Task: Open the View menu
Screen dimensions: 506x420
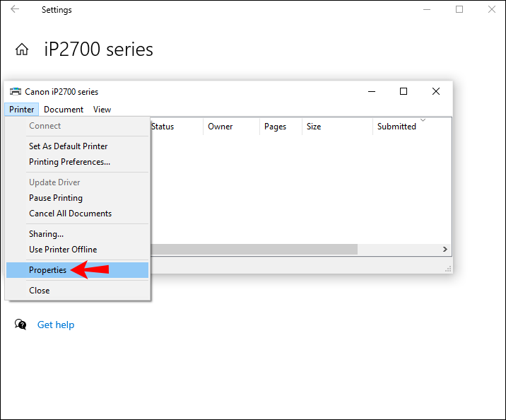Action: point(102,110)
